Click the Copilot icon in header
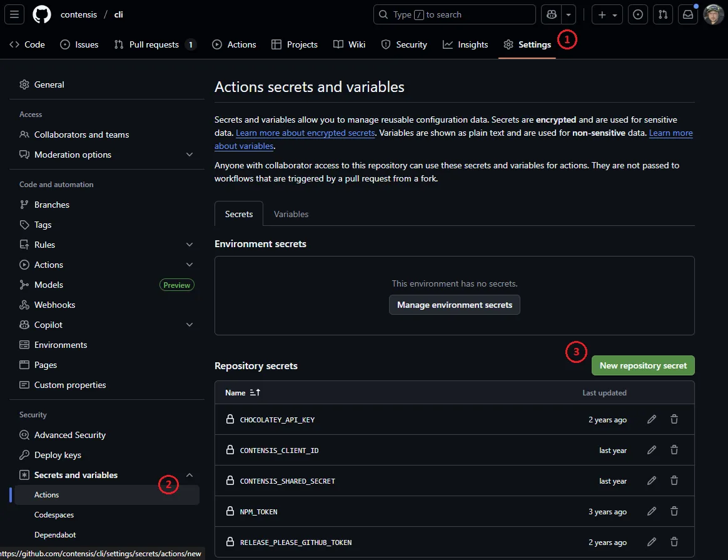728x560 pixels. click(552, 14)
